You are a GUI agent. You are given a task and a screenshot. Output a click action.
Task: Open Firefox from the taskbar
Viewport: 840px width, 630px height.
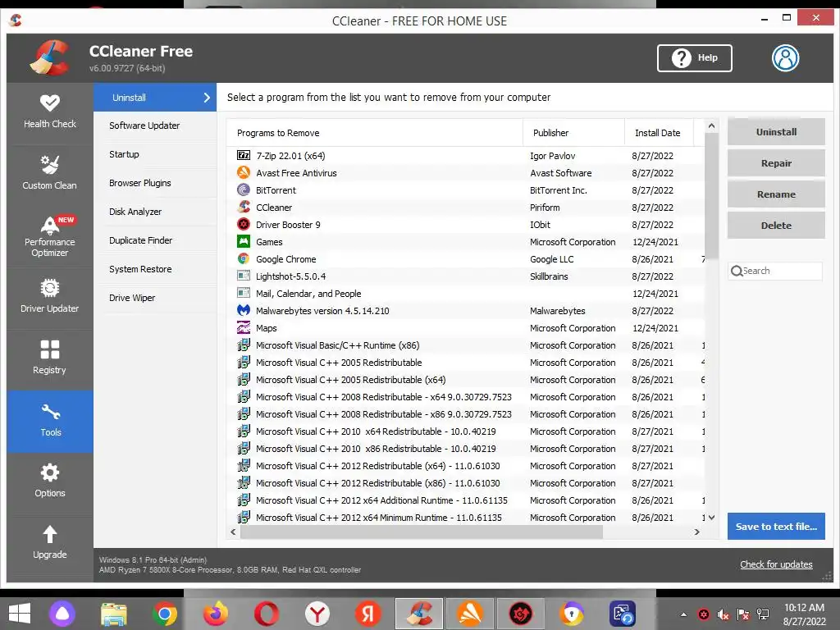point(216,614)
